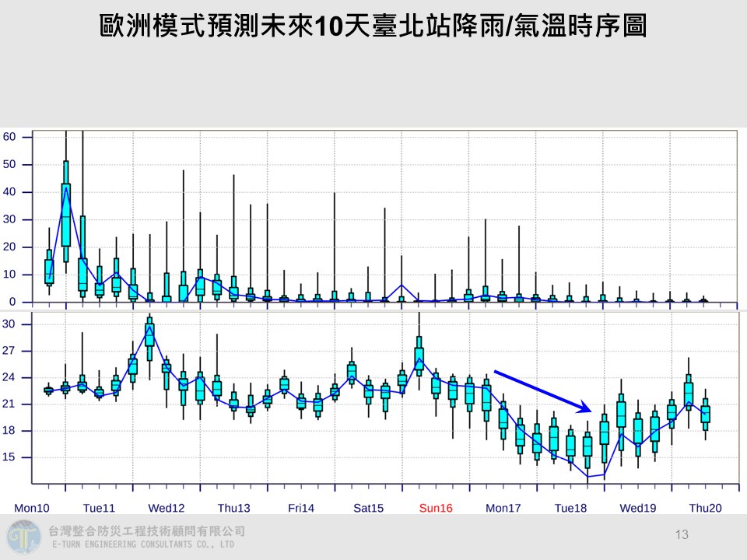Click the Tue18 axis label
Image resolution: width=747 pixels, height=560 pixels.
tap(570, 508)
